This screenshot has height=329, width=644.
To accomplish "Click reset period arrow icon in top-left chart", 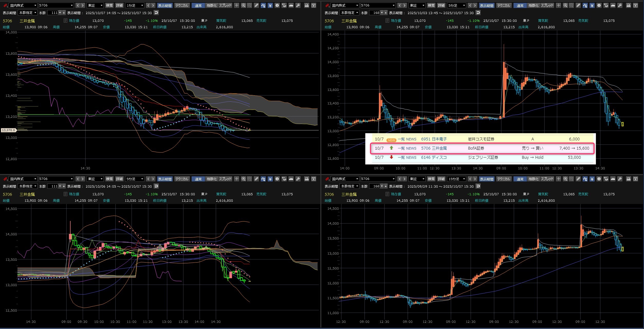I will [x=156, y=13].
